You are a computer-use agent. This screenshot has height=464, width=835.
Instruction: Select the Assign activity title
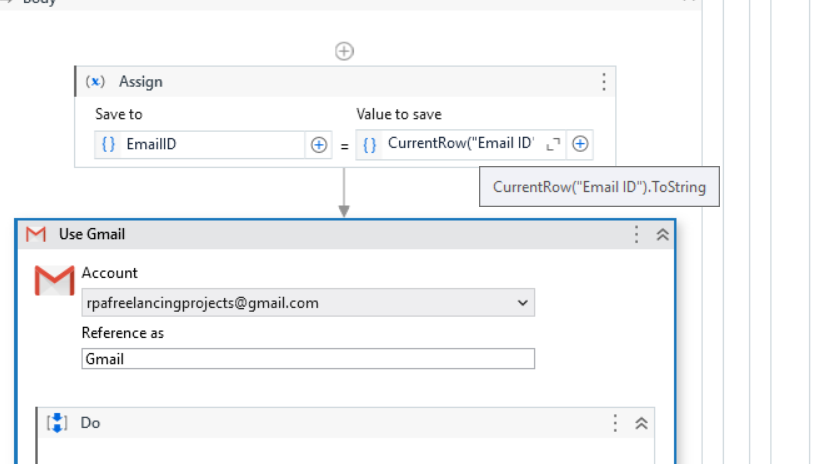click(140, 81)
